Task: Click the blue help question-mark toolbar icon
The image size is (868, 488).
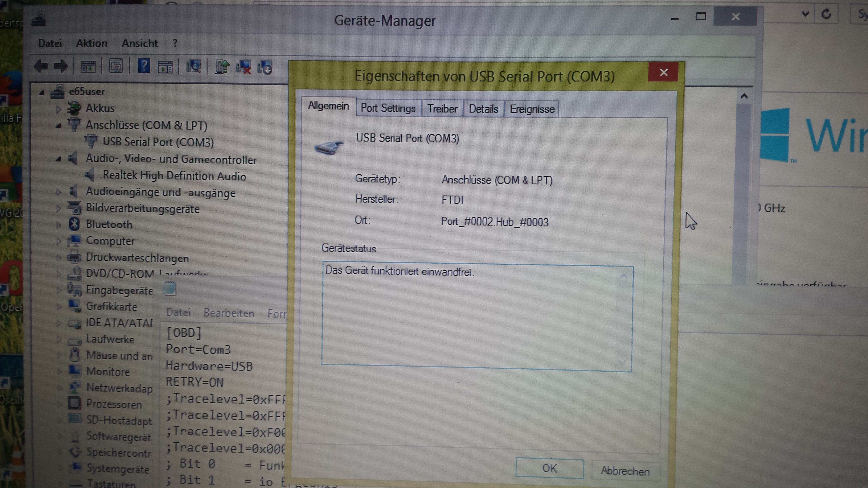Action: coord(144,66)
